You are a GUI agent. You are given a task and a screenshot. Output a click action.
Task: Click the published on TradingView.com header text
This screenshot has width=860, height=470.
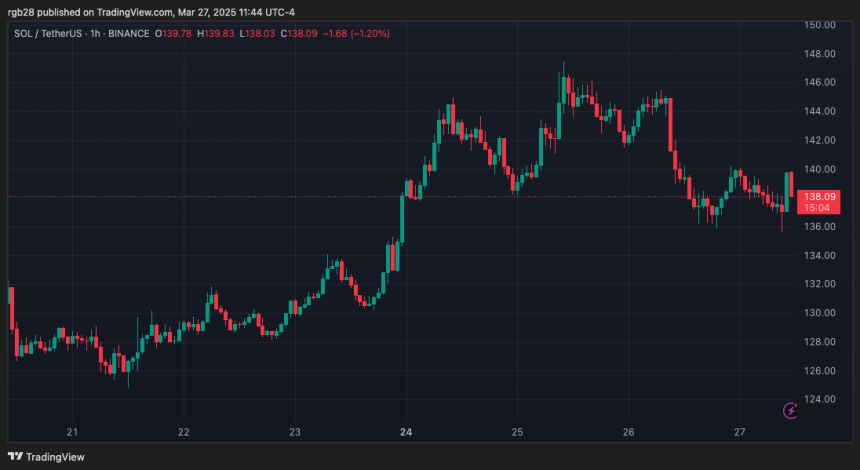(x=151, y=12)
